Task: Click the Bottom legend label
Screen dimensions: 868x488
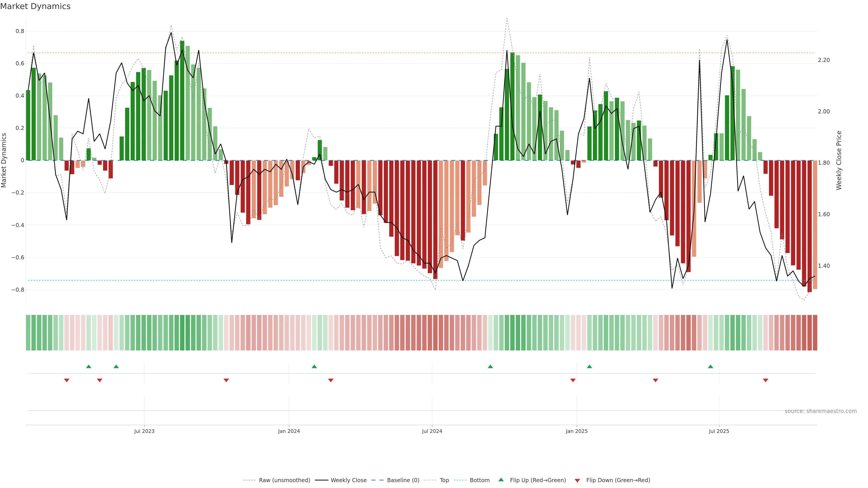Action: click(x=479, y=480)
